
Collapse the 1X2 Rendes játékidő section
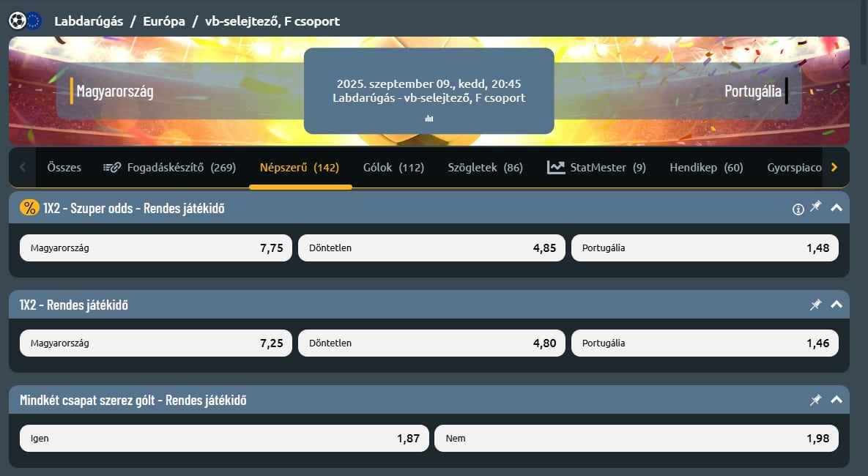click(837, 305)
